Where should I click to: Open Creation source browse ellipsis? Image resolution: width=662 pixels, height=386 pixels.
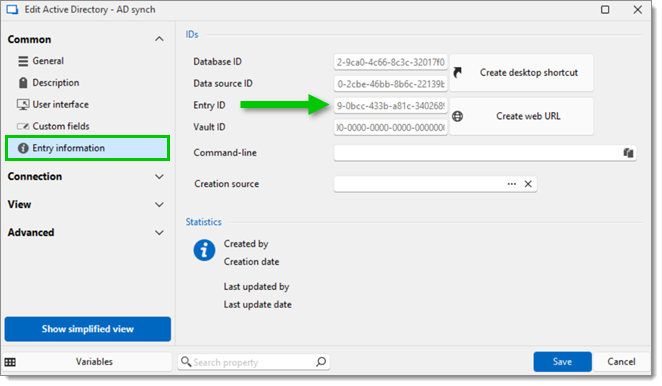[x=512, y=184]
